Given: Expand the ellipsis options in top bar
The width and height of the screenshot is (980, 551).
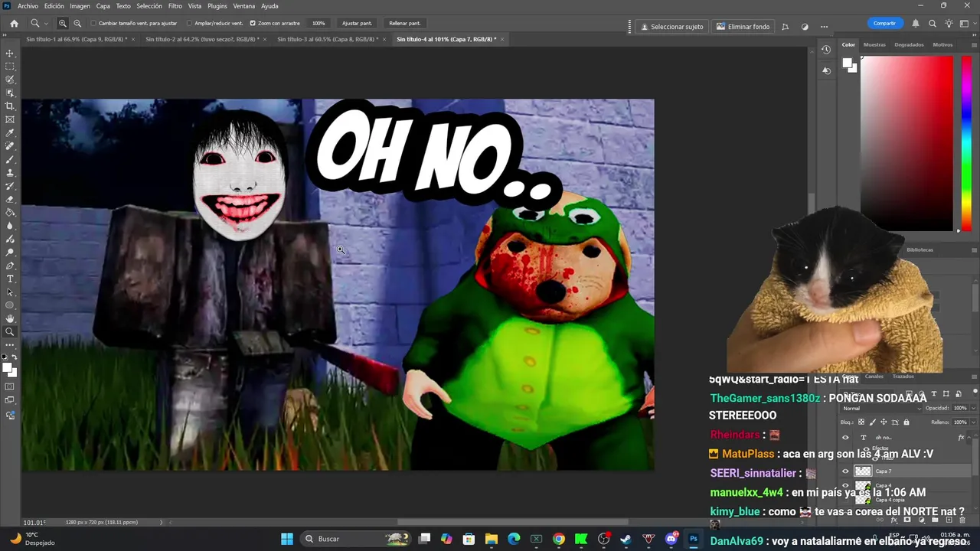Looking at the screenshot, I should click(824, 27).
